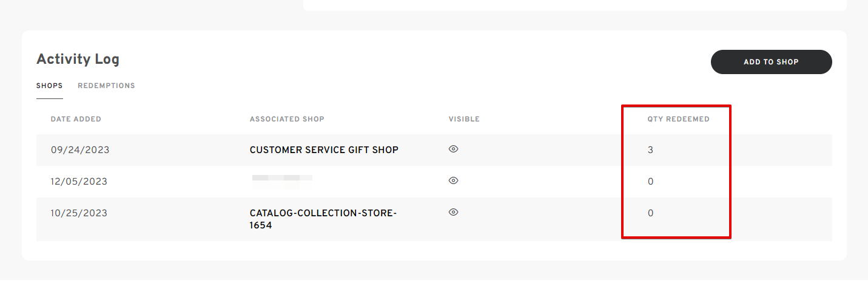Click the quantity redeemed value 3
The width and height of the screenshot is (868, 291).
tap(650, 149)
